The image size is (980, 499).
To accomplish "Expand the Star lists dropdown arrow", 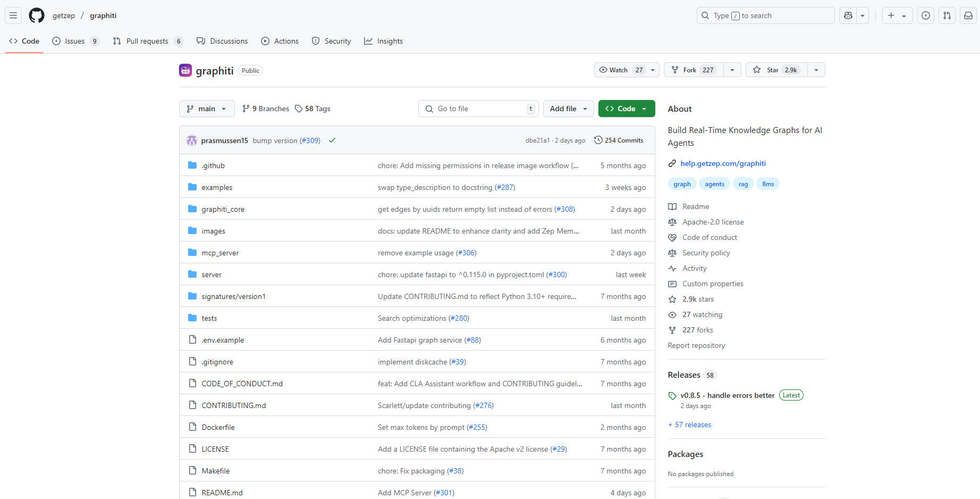I will 816,70.
